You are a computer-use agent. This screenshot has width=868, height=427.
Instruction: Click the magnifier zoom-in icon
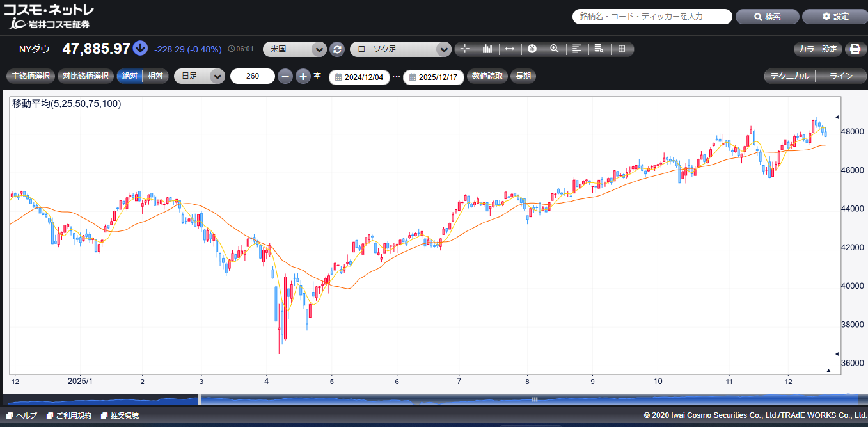click(555, 49)
